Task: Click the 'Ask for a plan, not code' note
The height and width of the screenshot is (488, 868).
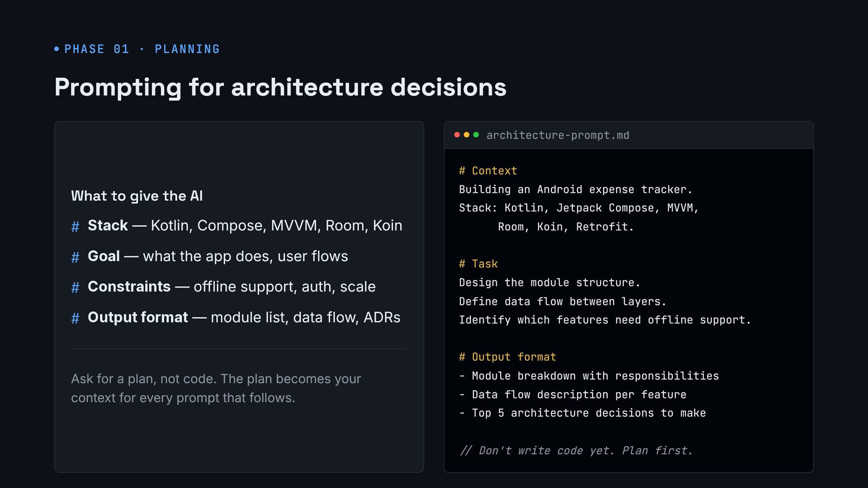Action: tap(216, 388)
